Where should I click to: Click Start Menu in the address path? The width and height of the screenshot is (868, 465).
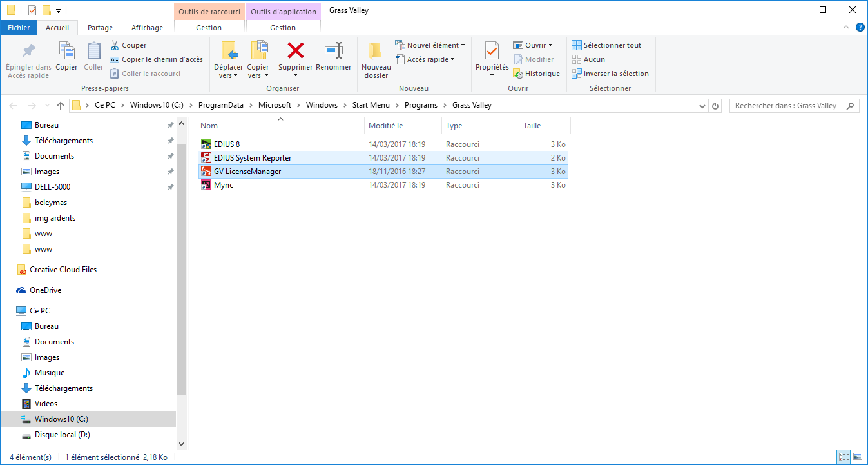371,105
